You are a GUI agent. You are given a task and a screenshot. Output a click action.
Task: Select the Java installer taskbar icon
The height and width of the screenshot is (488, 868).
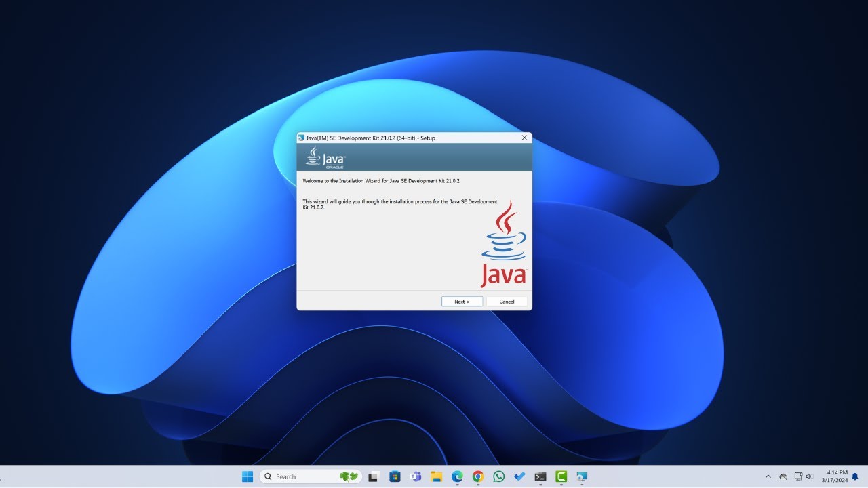coord(582,476)
